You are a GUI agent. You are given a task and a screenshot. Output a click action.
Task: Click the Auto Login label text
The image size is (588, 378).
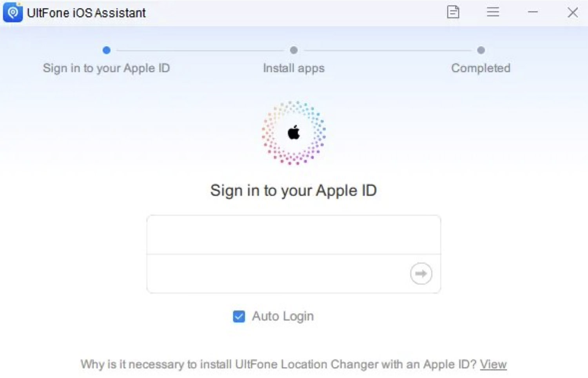tap(283, 316)
